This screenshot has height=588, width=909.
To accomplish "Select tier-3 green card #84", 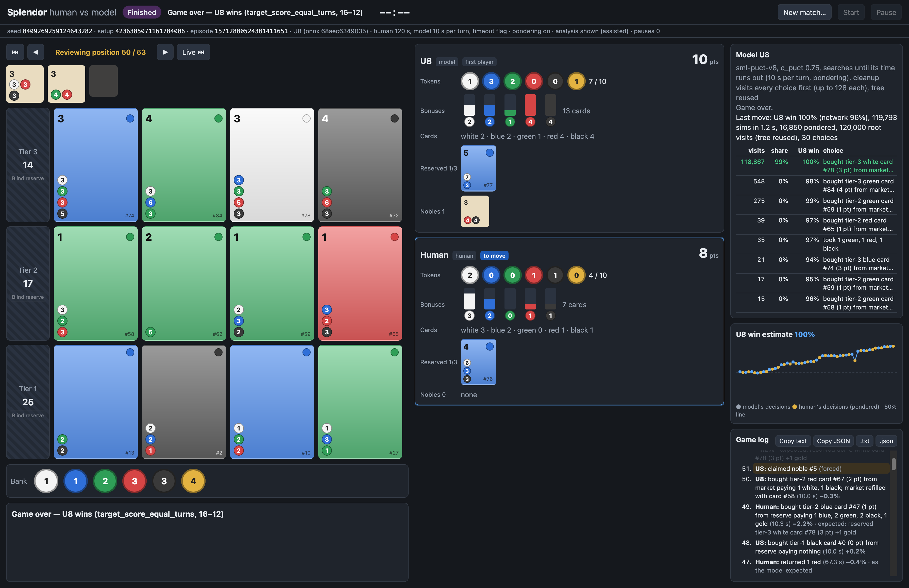I will (x=184, y=165).
